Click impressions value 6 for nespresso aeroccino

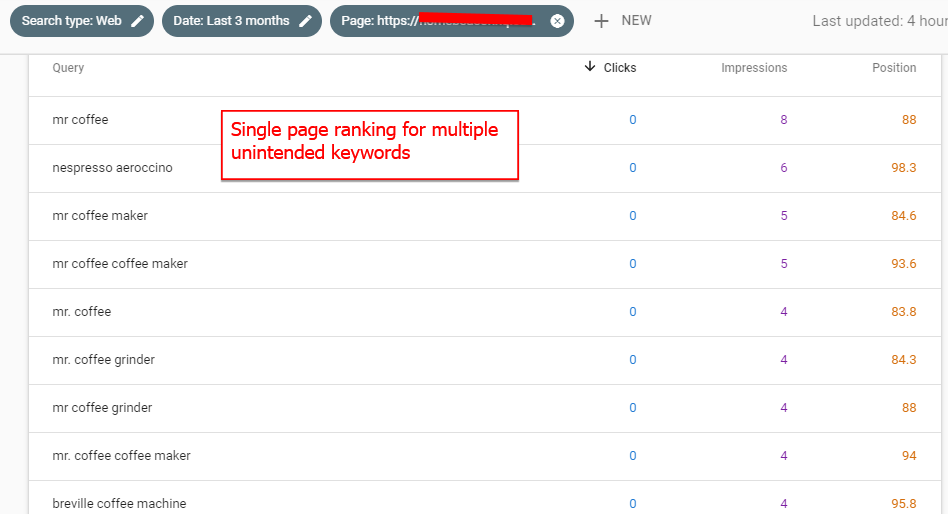tap(784, 168)
